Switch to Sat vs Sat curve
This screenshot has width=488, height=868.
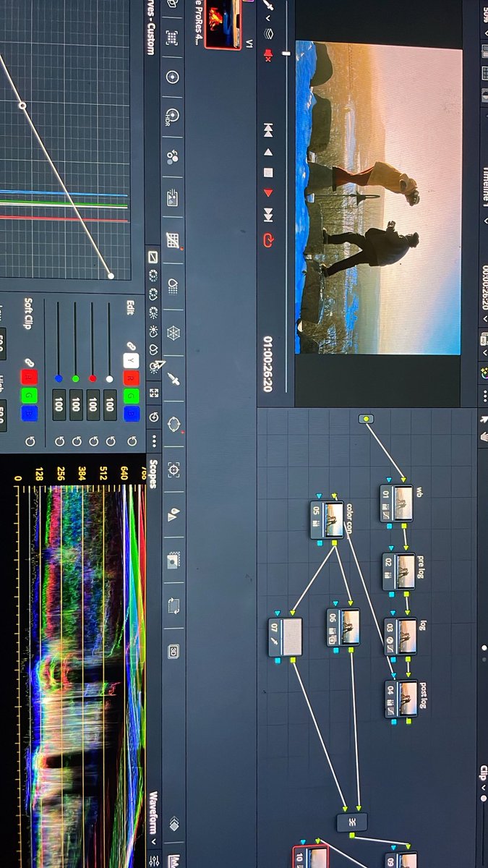point(153,349)
